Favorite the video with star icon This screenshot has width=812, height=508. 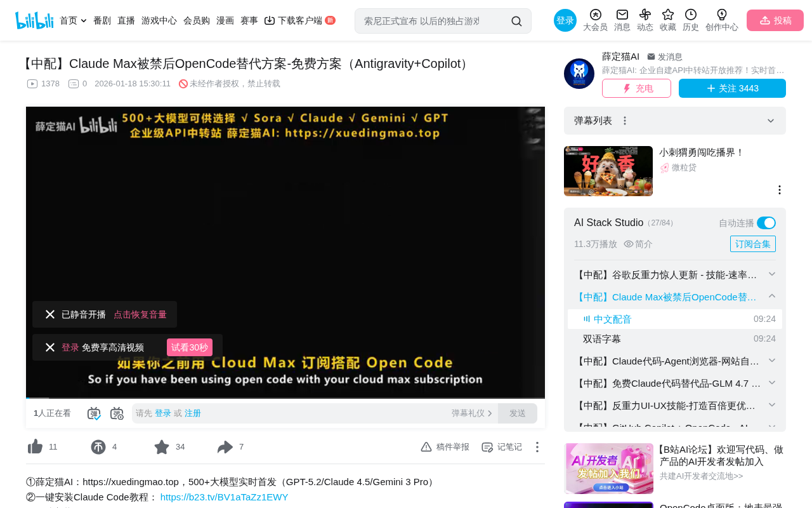click(x=162, y=447)
